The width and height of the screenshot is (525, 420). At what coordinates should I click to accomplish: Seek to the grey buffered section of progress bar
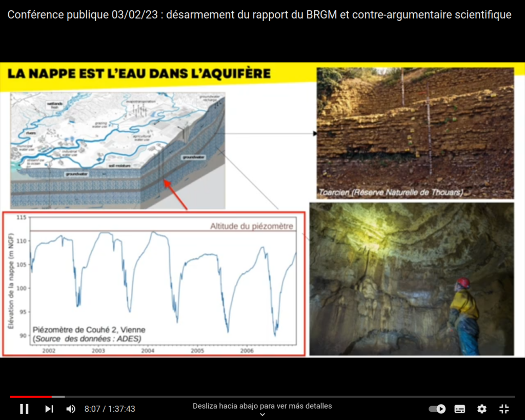(58, 396)
